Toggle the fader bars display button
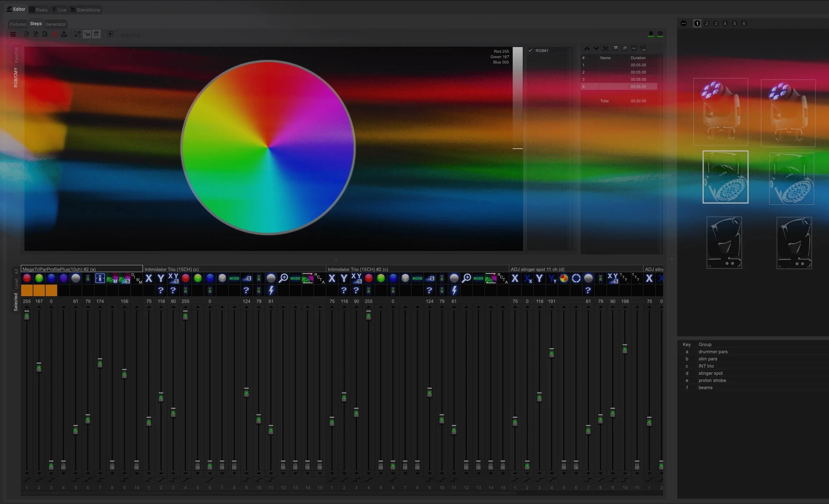829x504 pixels. [87, 34]
